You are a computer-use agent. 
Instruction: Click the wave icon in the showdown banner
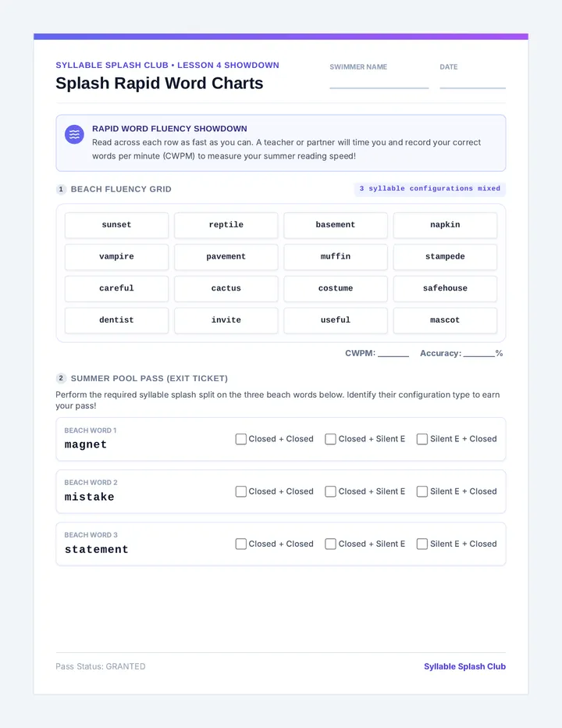(74, 134)
